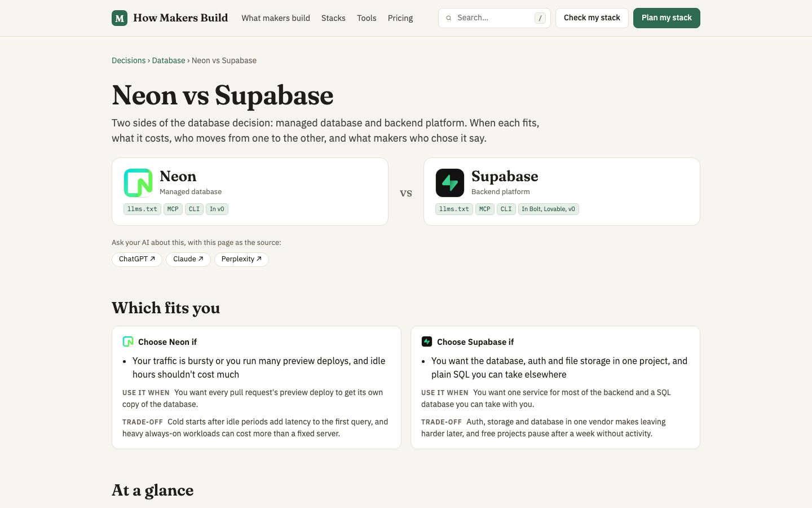Screen dimensions: 812x508
Task: Click the MCP tag on the Neon card
Action: pyautogui.click(x=173, y=209)
